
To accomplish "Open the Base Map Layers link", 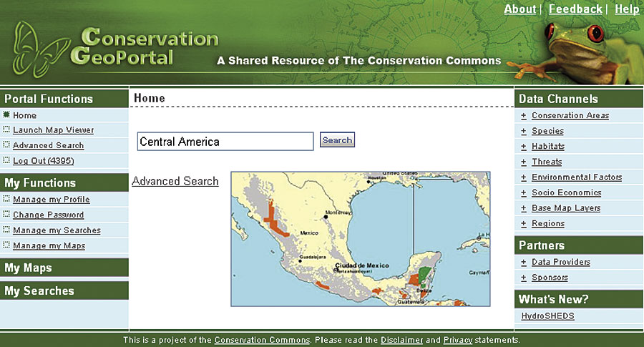I will click(x=566, y=209).
